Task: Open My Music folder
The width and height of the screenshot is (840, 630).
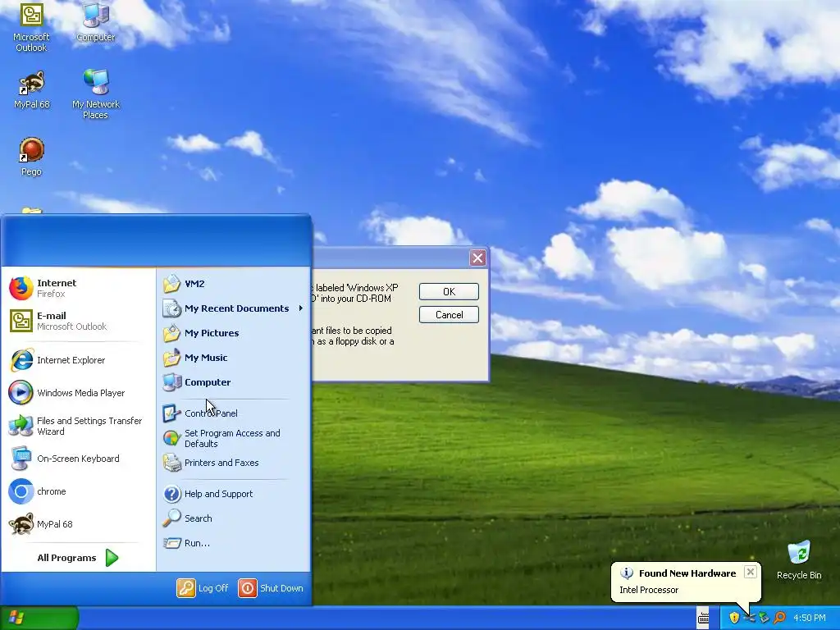Action: click(x=233, y=358)
